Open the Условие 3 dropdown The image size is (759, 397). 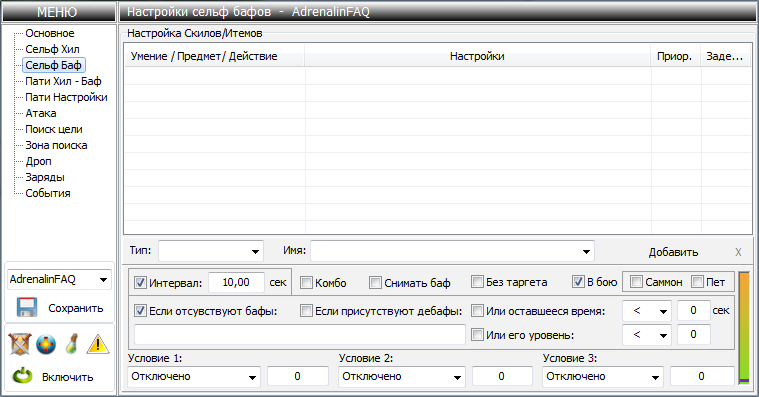pos(603,377)
